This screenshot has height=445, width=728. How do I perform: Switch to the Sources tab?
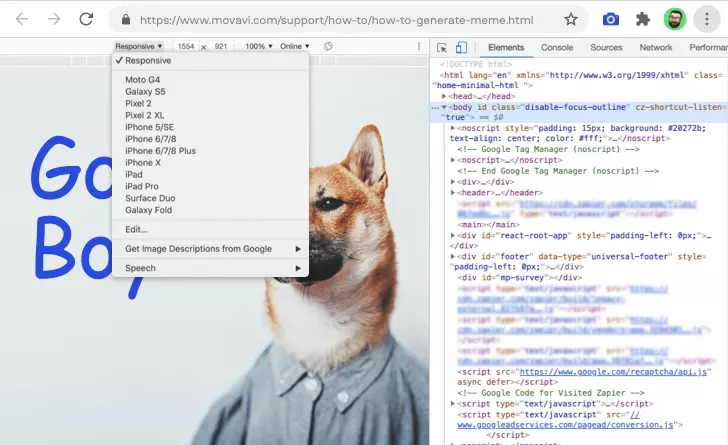(606, 47)
